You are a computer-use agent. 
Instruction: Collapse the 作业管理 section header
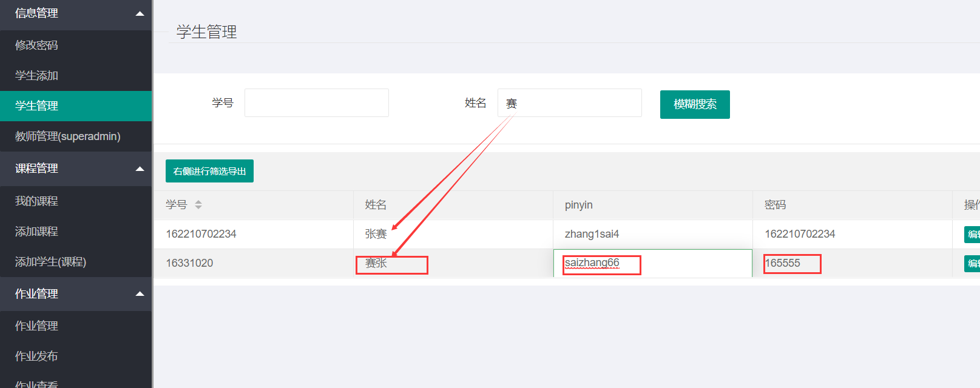tap(76, 294)
